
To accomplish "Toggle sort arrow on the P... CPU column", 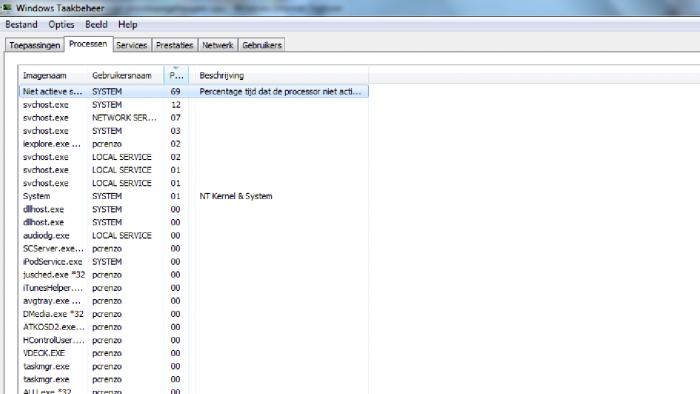I will coord(176,75).
